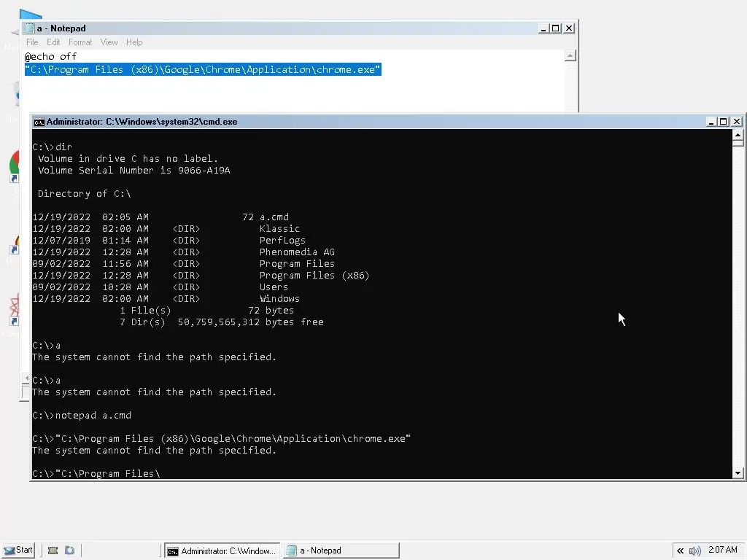Click the Notepad title bar icon

(29, 28)
